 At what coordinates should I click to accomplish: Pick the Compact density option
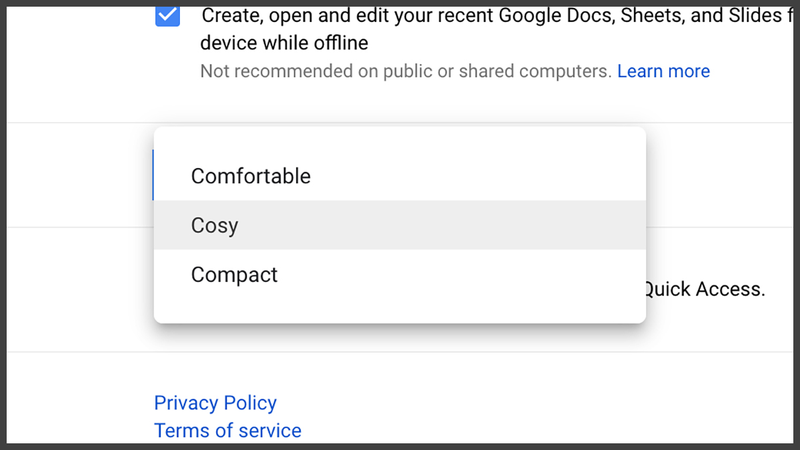click(399, 274)
